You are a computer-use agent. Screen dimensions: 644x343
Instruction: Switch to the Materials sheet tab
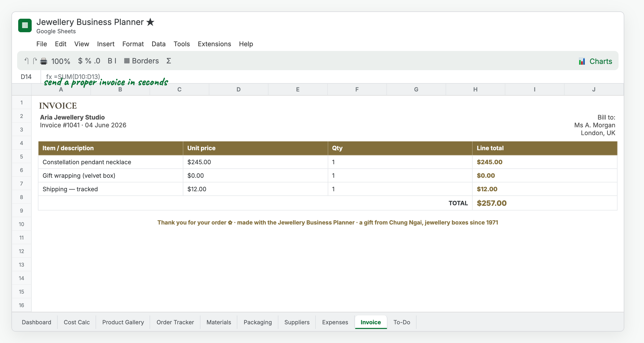click(x=219, y=322)
